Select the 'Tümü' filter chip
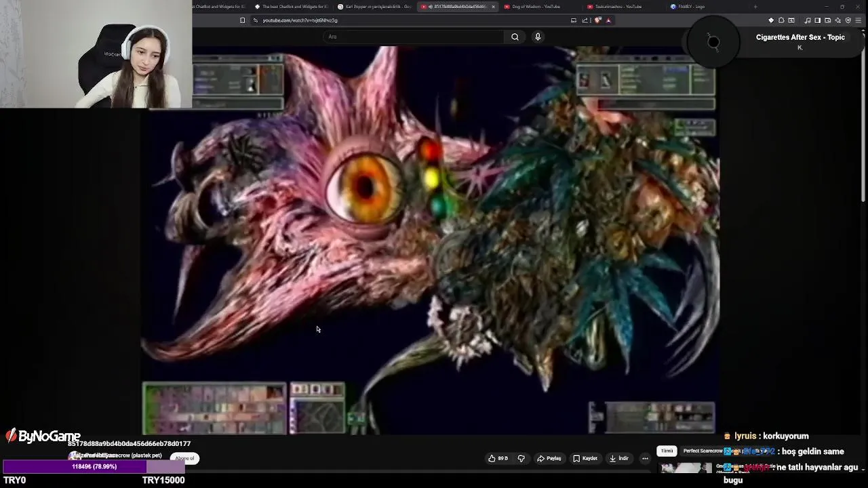 pyautogui.click(x=667, y=451)
